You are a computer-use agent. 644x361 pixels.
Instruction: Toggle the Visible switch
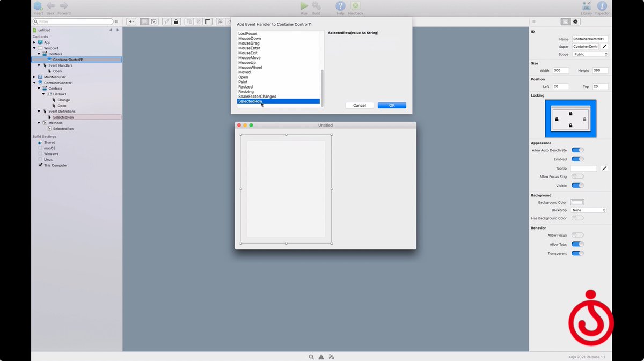pos(577,186)
